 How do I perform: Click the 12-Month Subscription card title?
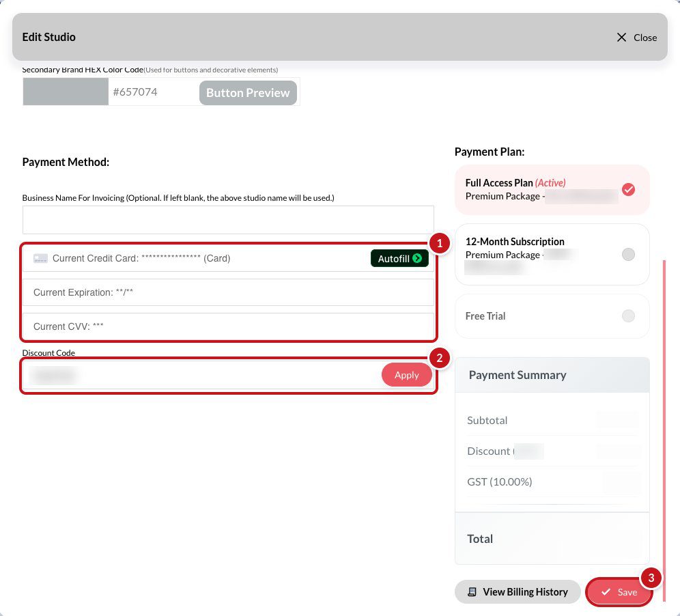point(515,242)
